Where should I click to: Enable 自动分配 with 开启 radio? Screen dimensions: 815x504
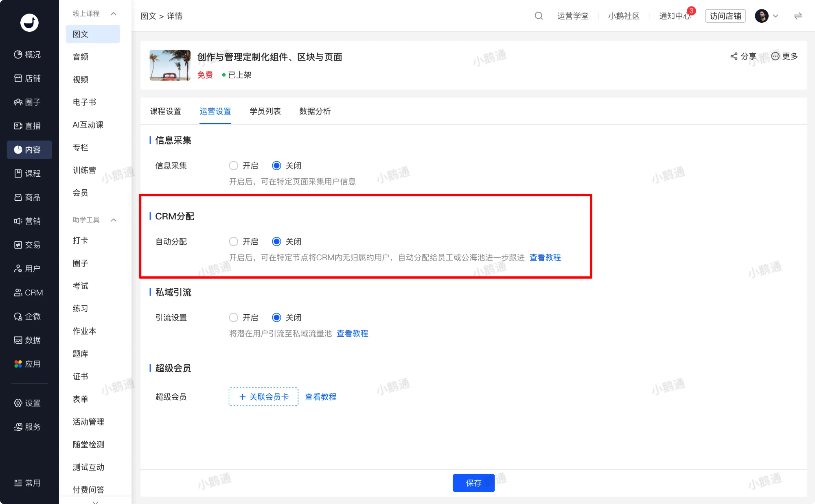(x=233, y=242)
